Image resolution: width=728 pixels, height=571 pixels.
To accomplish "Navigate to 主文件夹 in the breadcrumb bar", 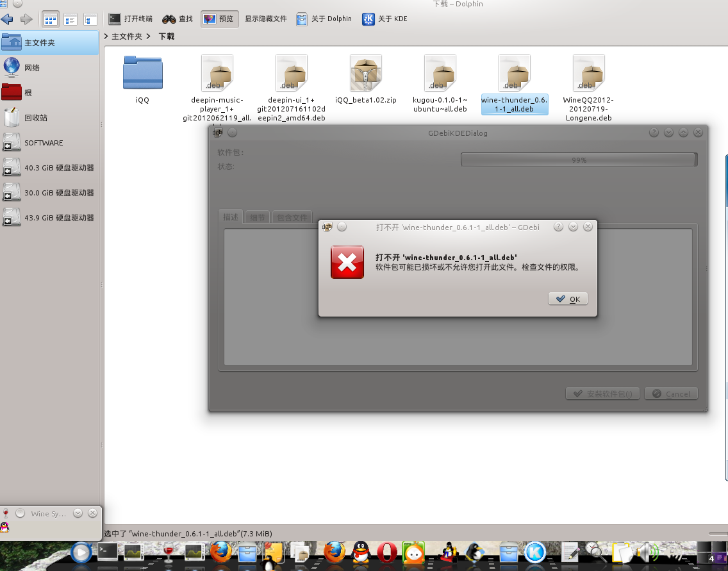I will pyautogui.click(x=127, y=37).
